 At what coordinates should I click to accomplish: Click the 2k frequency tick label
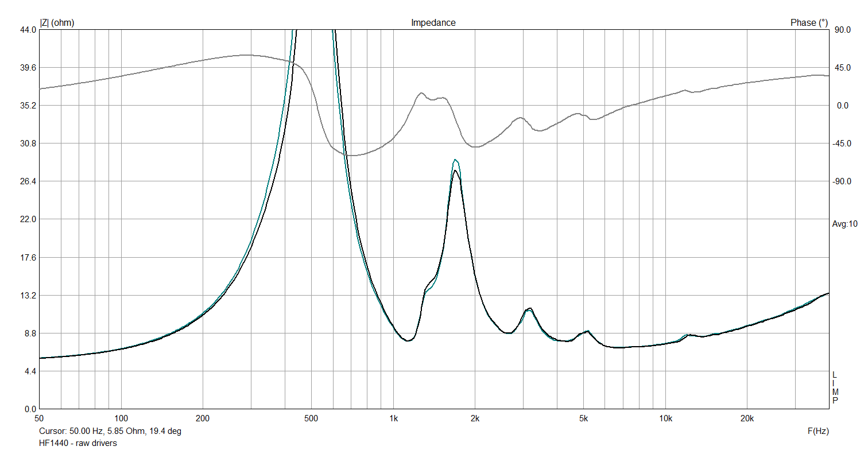(475, 418)
